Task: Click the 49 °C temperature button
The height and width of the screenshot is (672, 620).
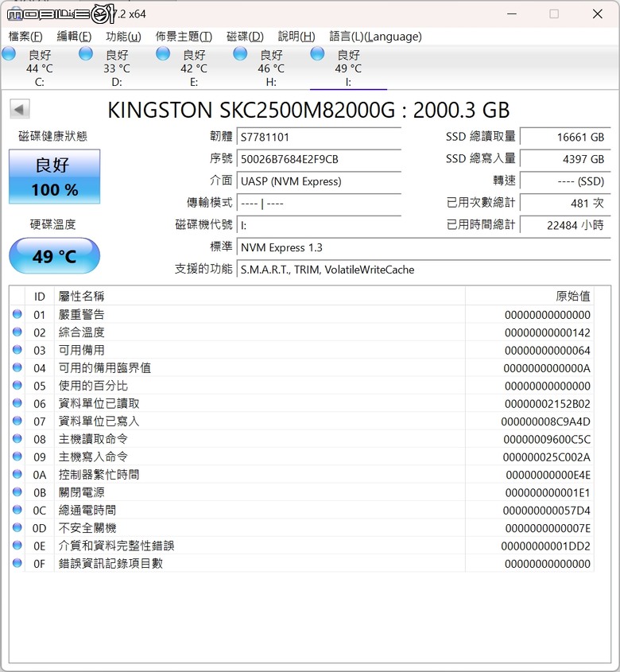Action: 54,256
